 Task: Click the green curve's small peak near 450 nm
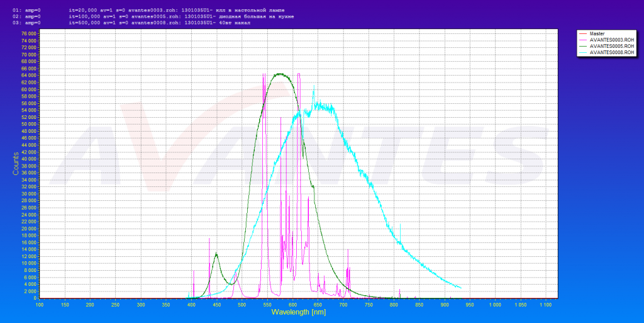click(216, 254)
